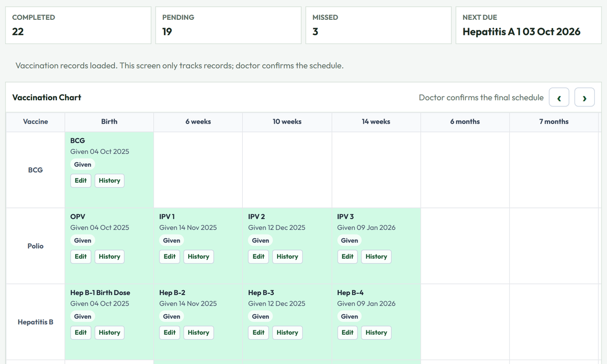Select the Vaccine column header

point(36,122)
